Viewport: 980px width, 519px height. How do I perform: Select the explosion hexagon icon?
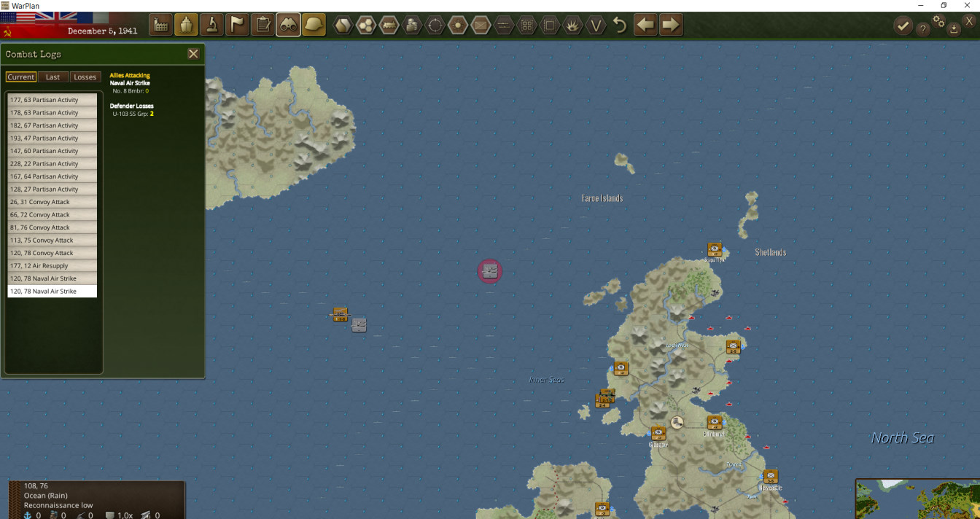[x=573, y=26]
